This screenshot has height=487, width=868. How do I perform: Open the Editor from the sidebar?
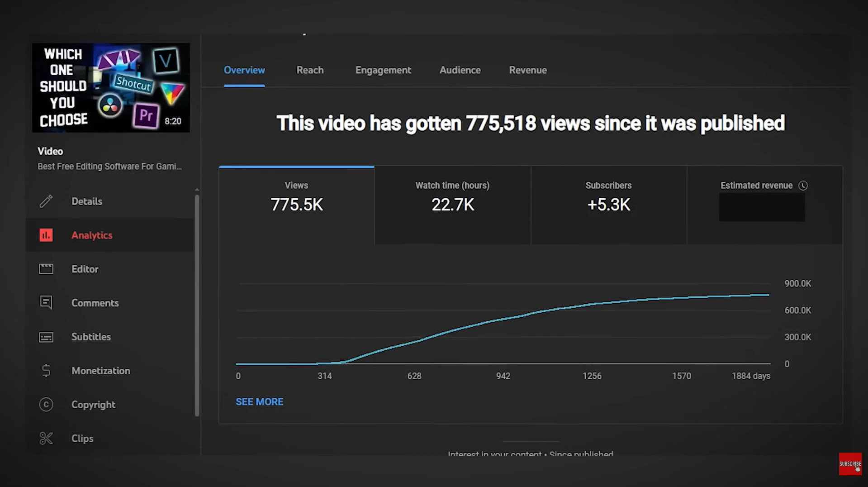point(46,269)
